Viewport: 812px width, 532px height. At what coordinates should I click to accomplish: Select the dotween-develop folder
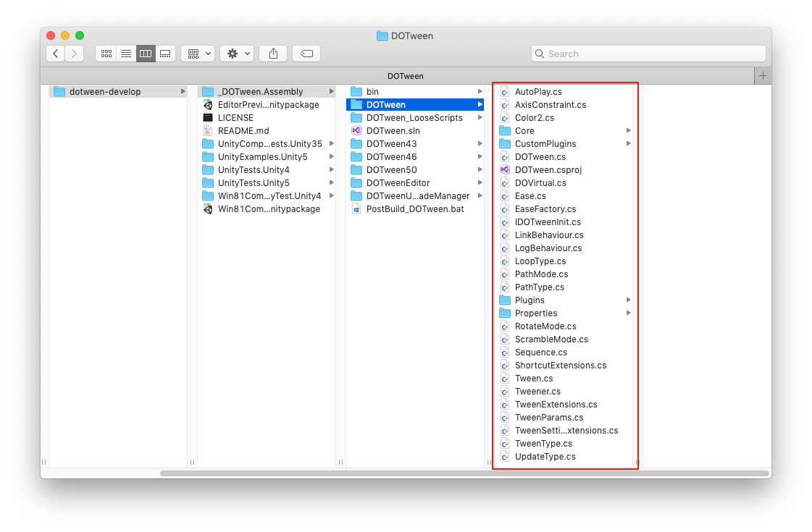point(118,92)
